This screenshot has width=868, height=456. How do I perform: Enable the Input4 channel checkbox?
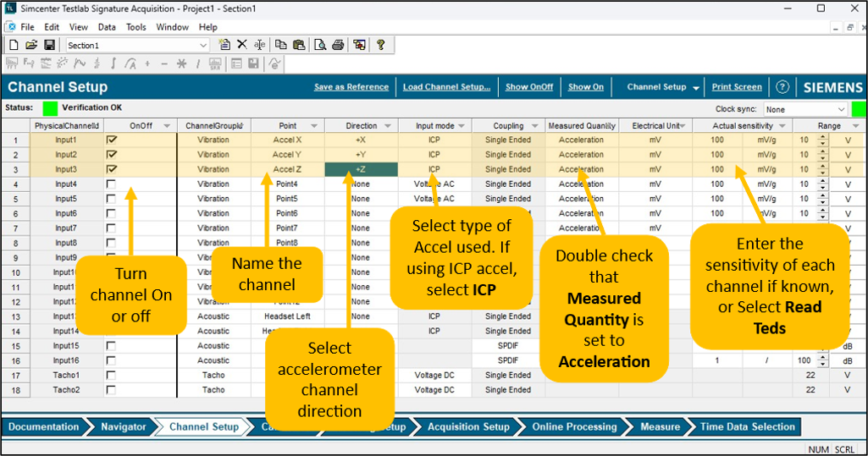click(x=111, y=184)
